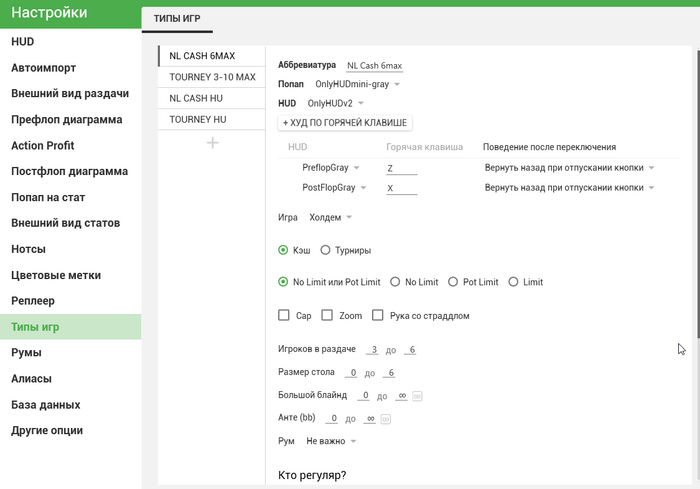Click infinity icon next to Анте (bb)
The width and height of the screenshot is (700, 489).
(x=386, y=418)
